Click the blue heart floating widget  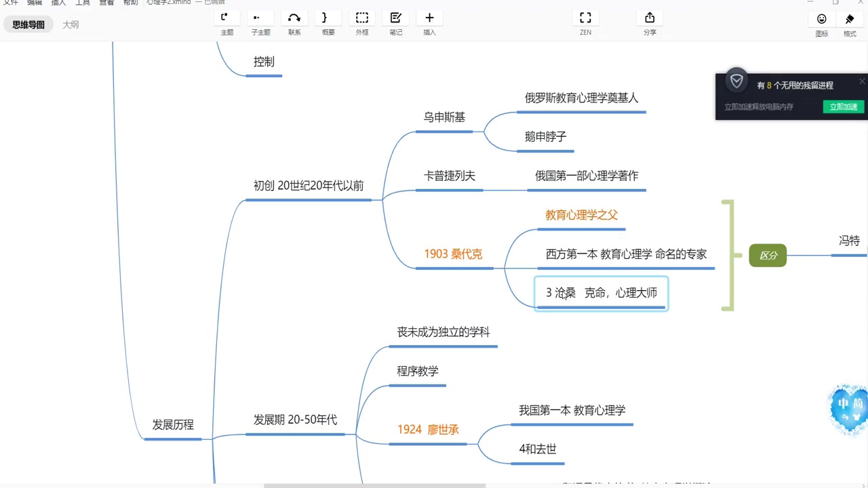coord(849,409)
